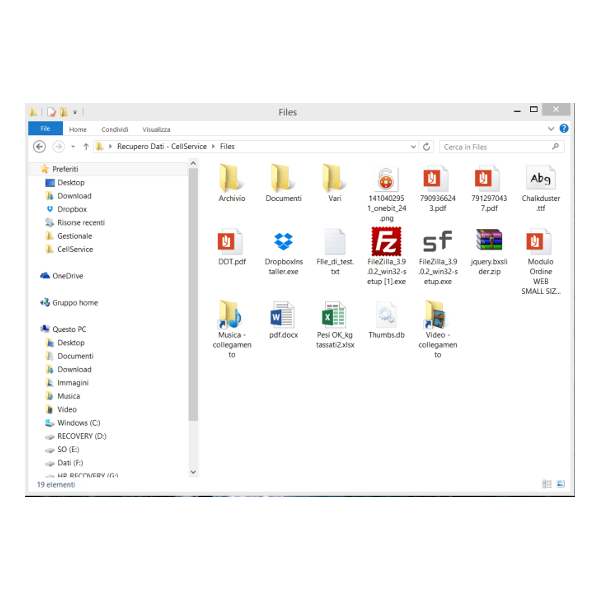Select the DDT.pdf file
Viewport: 600px width, 600px height.
point(232,247)
